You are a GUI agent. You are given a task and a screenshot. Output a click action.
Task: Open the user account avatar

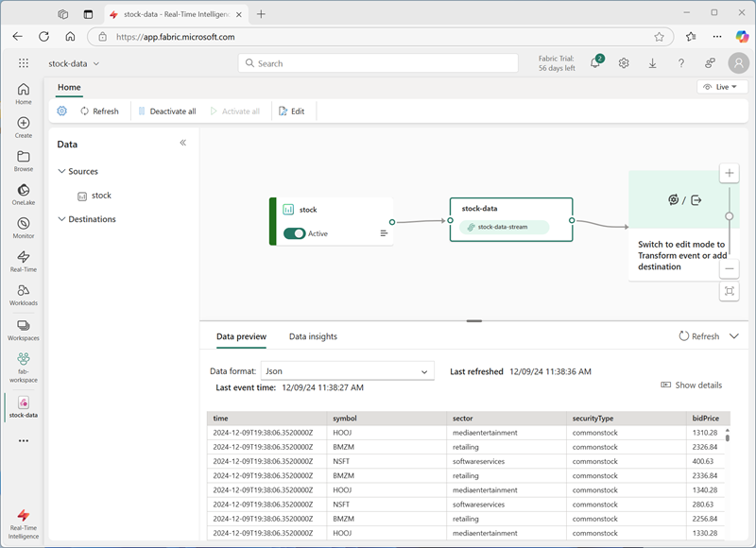[739, 63]
